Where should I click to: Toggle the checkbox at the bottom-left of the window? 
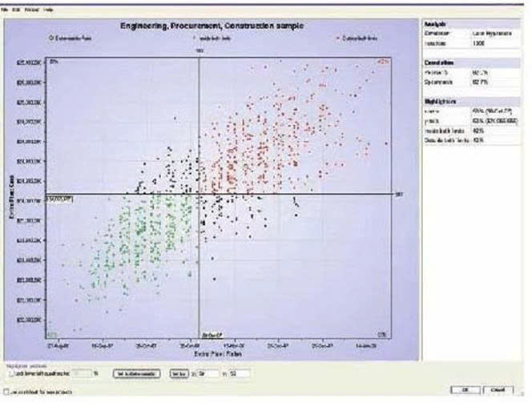pyautogui.click(x=7, y=393)
